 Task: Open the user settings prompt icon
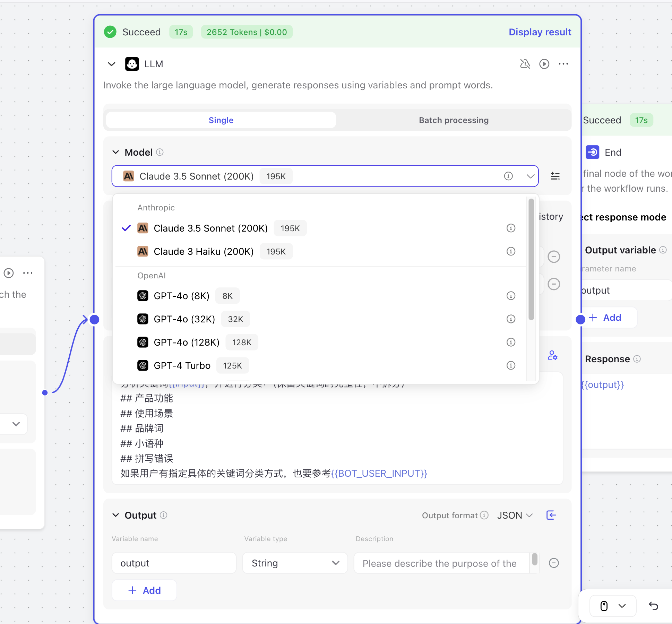coord(552,355)
